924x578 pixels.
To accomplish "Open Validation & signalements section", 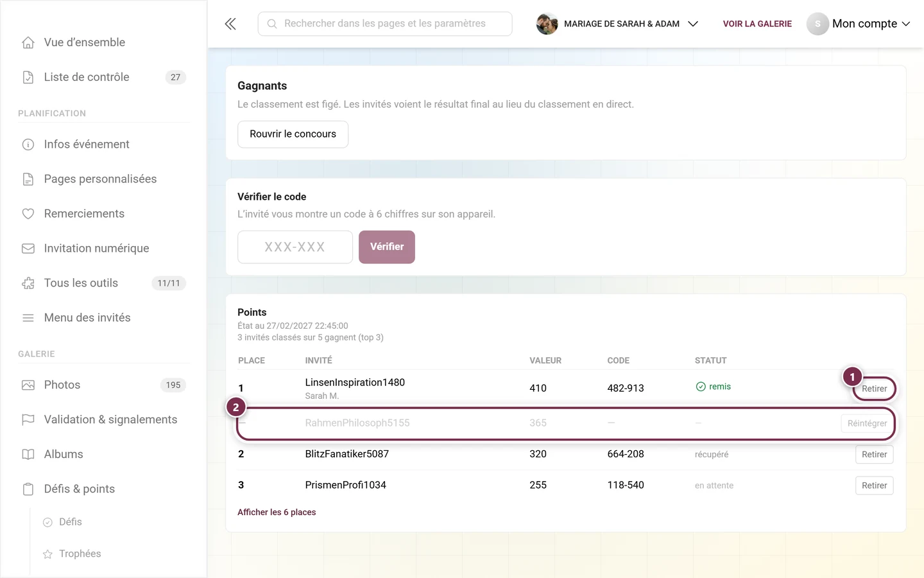I will [x=110, y=420].
